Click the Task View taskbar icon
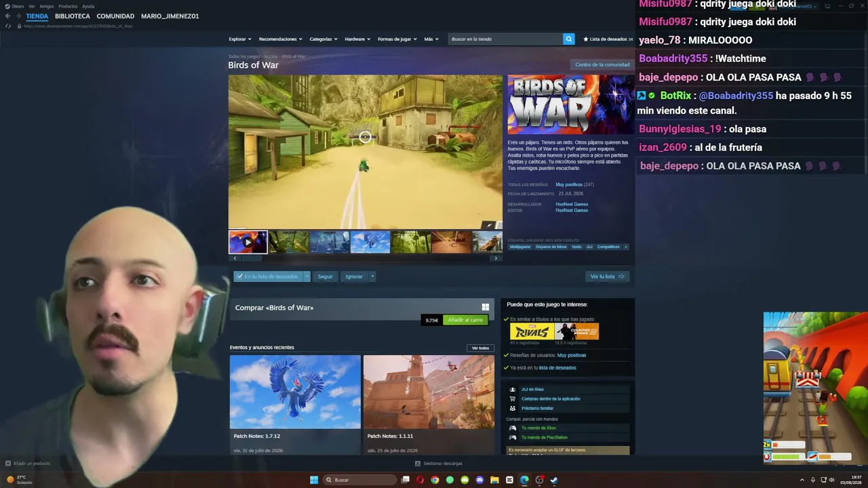The image size is (868, 488). tap(405, 480)
